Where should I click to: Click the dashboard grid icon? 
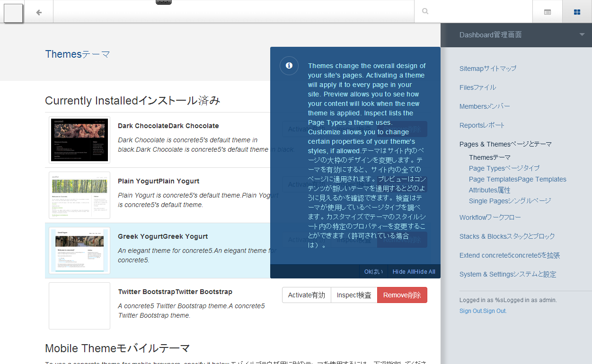[577, 12]
